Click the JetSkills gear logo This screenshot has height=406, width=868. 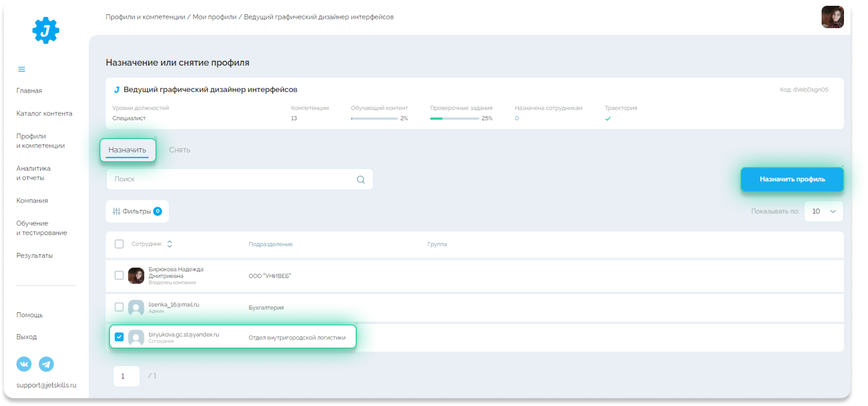tap(45, 31)
